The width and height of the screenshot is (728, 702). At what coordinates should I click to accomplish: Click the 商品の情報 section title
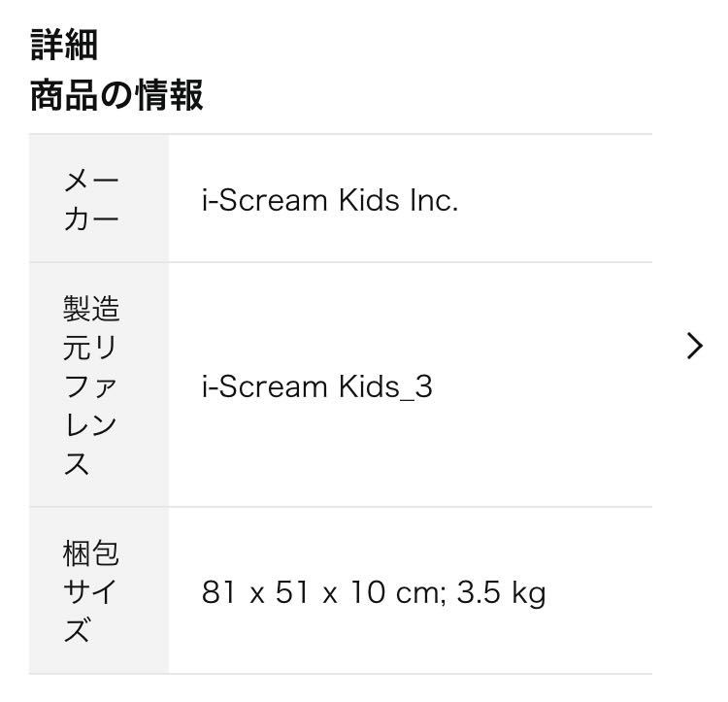click(x=116, y=96)
